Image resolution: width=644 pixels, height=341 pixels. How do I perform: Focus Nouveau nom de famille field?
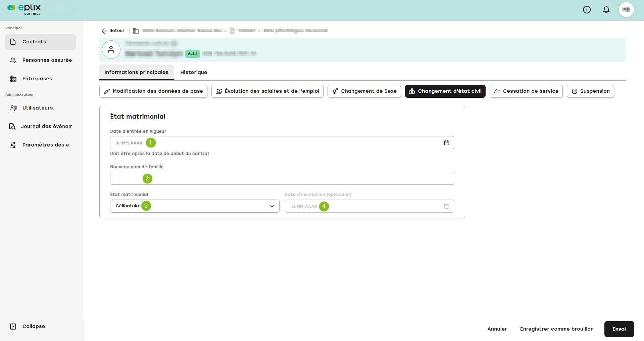(282, 178)
